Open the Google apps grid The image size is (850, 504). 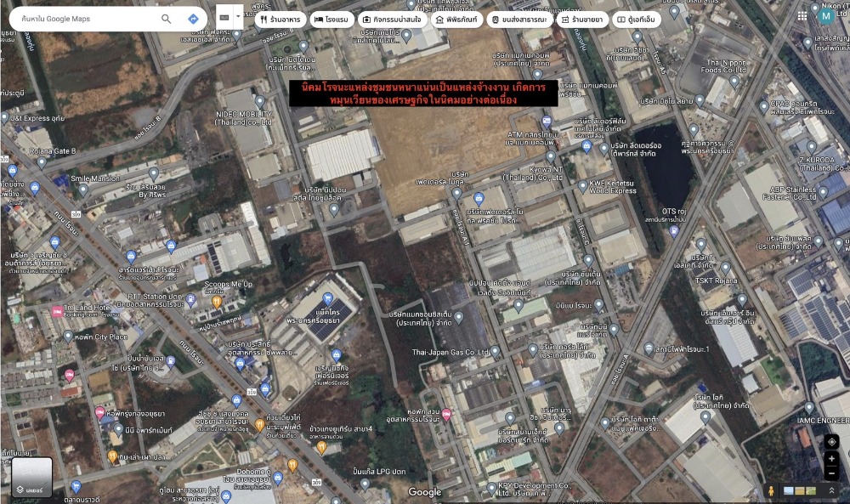click(802, 15)
